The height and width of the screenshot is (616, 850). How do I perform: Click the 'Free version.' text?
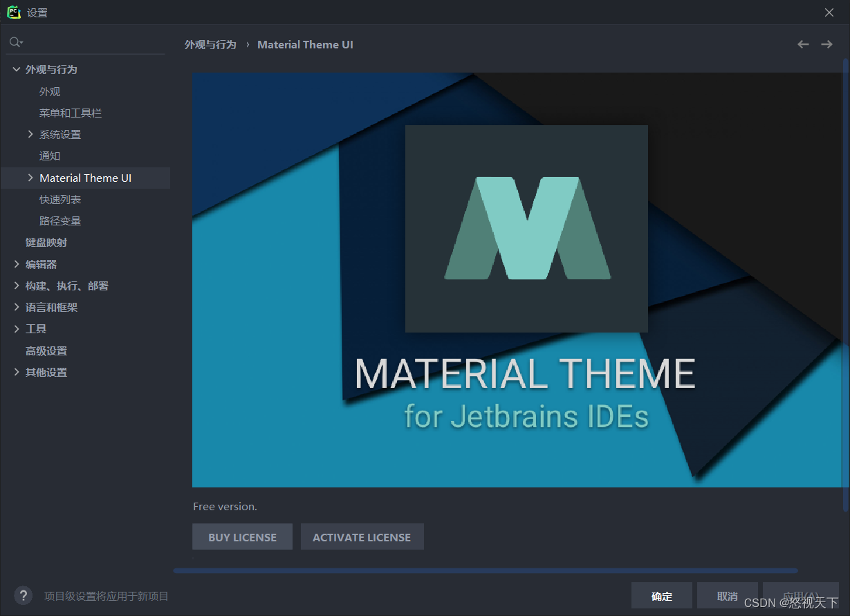click(225, 506)
